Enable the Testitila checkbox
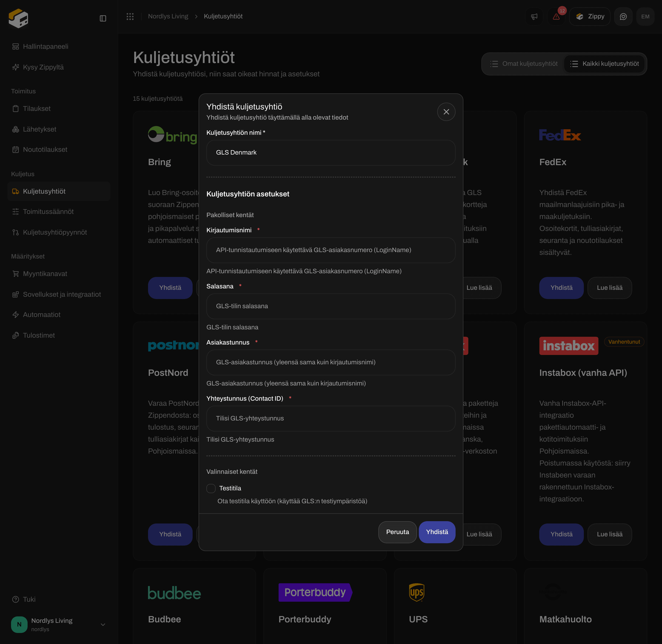This screenshot has height=644, width=662. pos(211,488)
